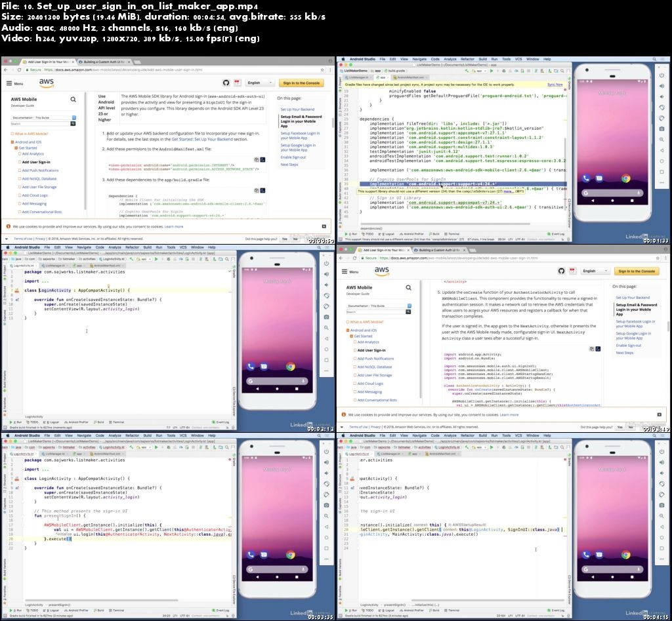
Task: Open Next Steps link in step 5 docs frame
Action: tap(625, 353)
